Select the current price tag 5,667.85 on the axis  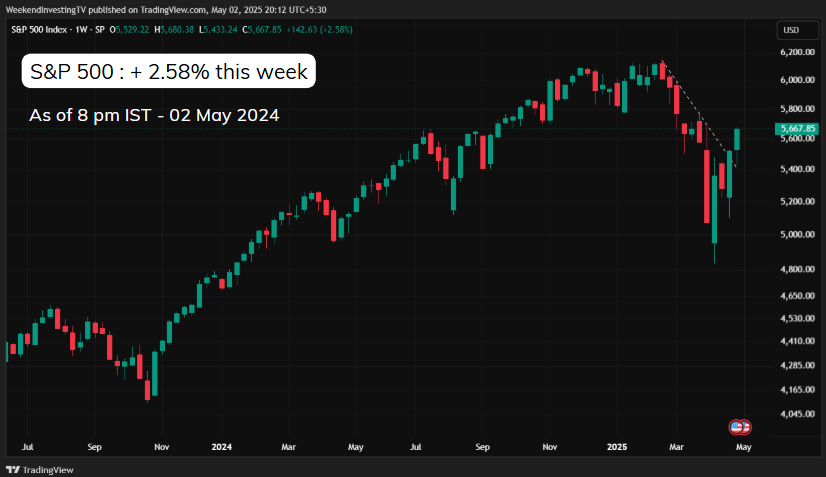tap(796, 128)
